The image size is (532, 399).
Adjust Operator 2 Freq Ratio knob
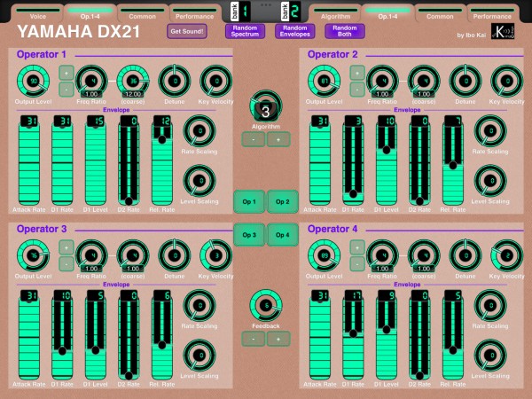click(382, 82)
